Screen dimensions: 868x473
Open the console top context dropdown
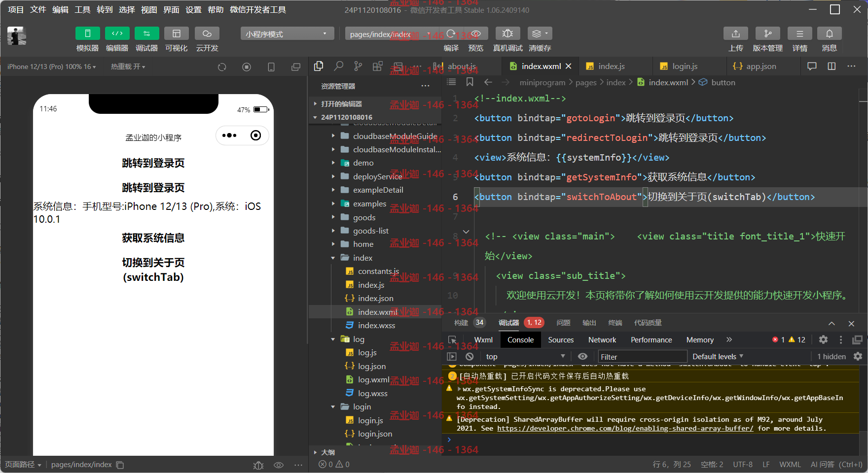[525, 356]
